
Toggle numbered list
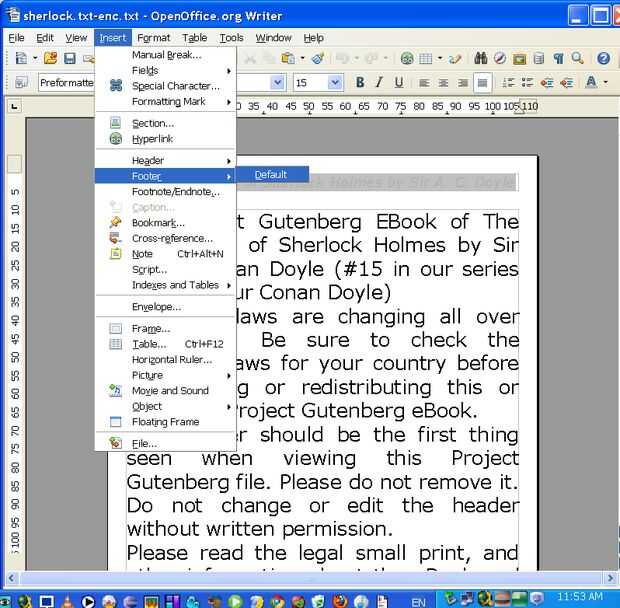508,83
